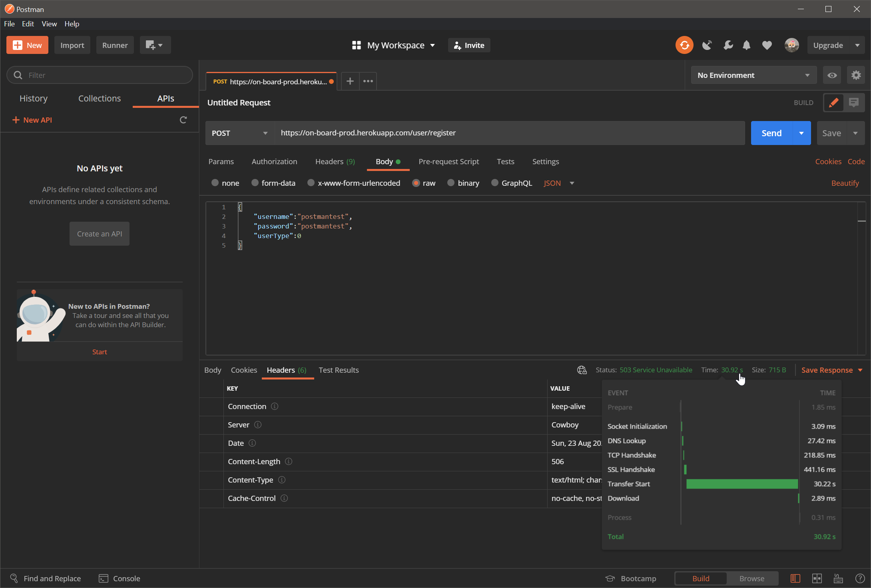Open the JSON format dropdown arrow
This screenshot has width=871, height=588.
pos(572,183)
